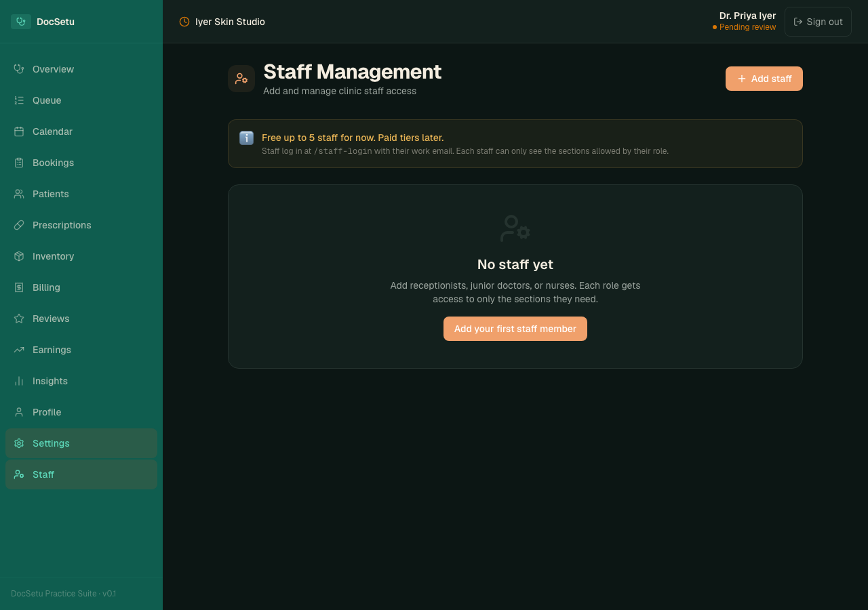
Task: Click the Inventory box icon
Action: click(19, 256)
